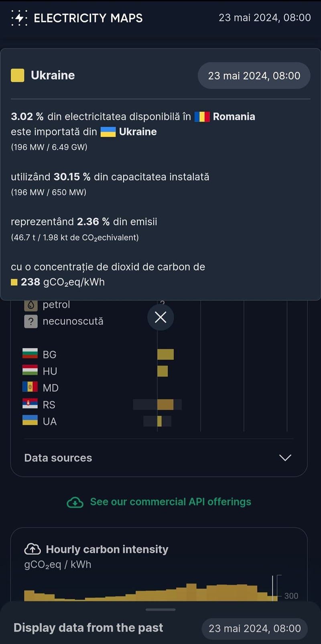Click the petrol oil drop icon
Screen dimensions: 321x644
[x=31, y=305]
